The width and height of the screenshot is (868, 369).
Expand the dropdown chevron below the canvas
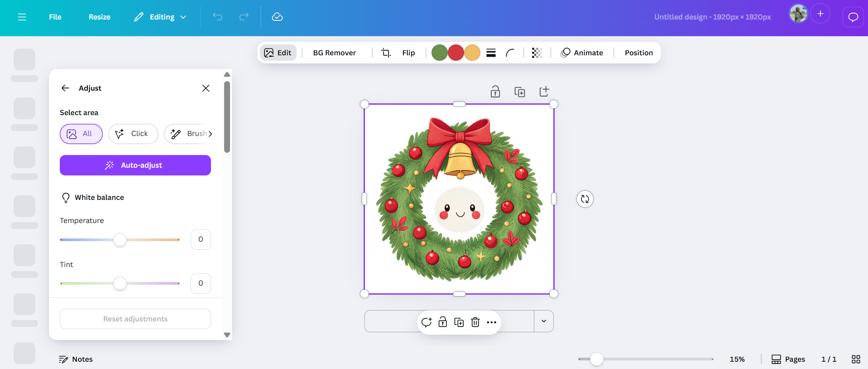(x=544, y=321)
